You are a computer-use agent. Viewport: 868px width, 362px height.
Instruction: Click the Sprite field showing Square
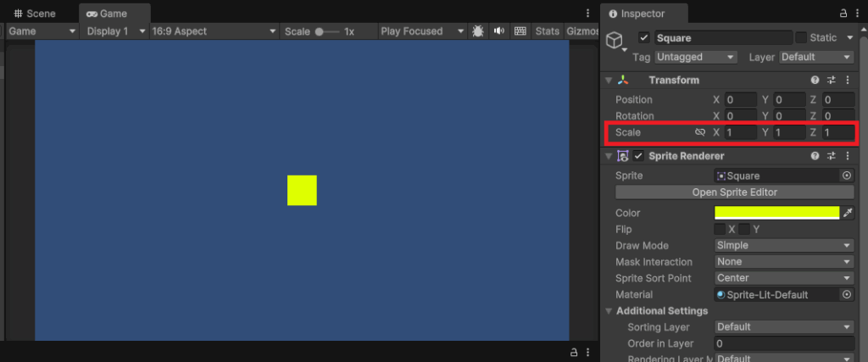point(777,176)
